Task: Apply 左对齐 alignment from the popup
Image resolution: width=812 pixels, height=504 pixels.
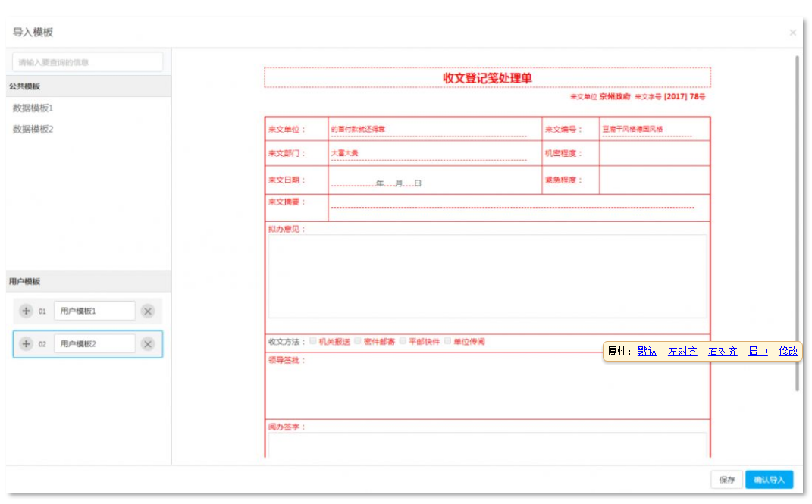Action: point(682,352)
